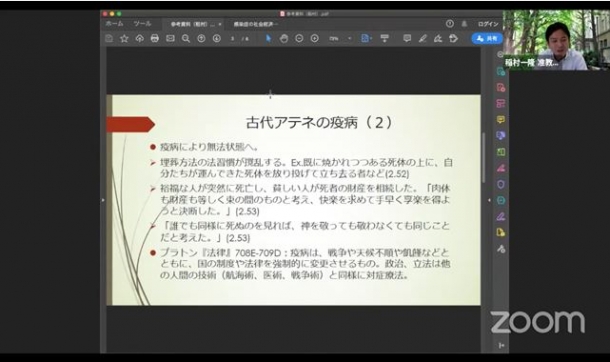The image size is (610, 362).
Task: Click the printer icon to print document
Action: [x=155, y=38]
